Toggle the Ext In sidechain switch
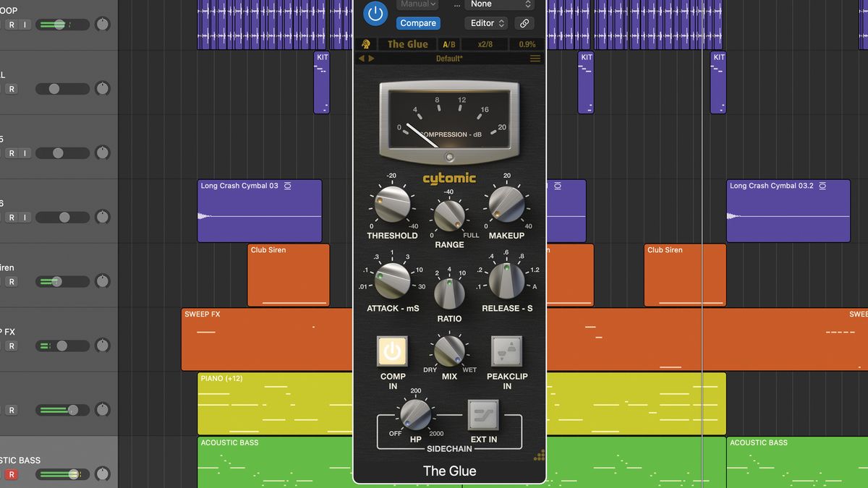This screenshot has height=488, width=868. click(x=483, y=415)
